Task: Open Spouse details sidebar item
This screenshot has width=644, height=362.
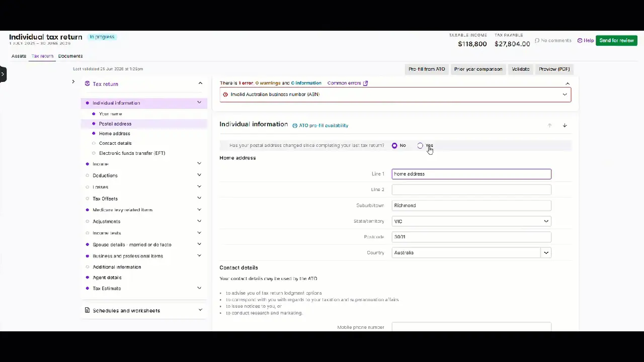Action: pos(132,245)
